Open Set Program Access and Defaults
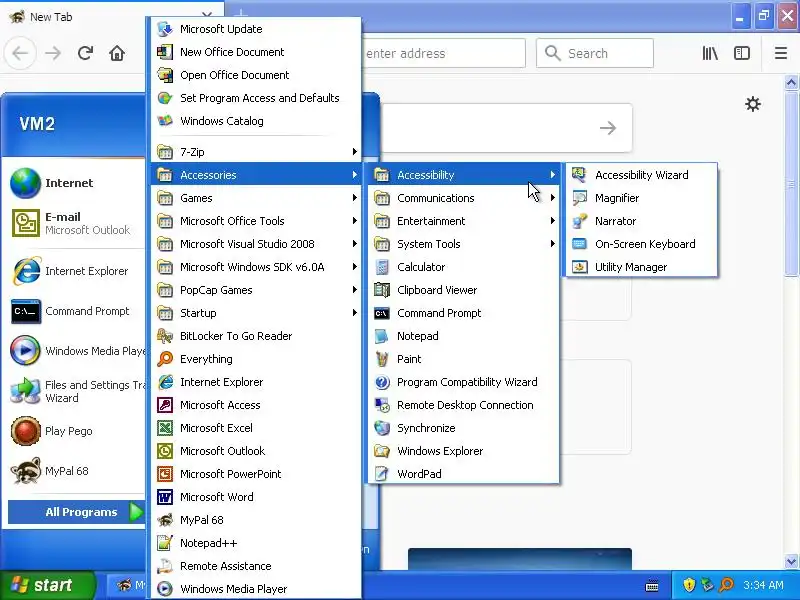This screenshot has height=600, width=800. point(256,98)
